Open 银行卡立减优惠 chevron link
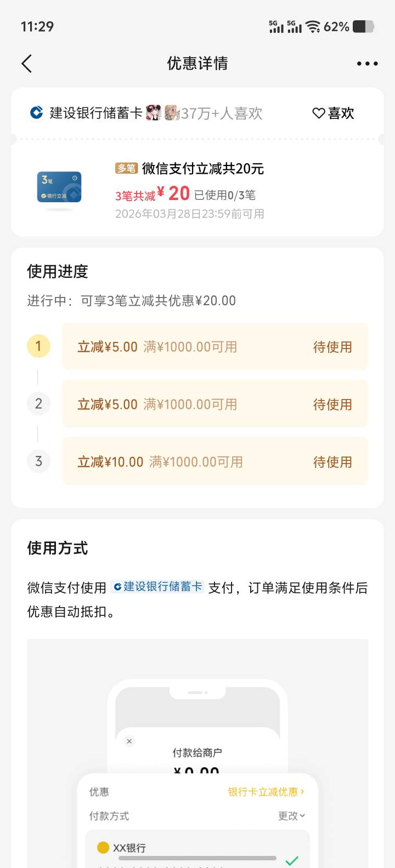The image size is (395, 868). tap(266, 792)
